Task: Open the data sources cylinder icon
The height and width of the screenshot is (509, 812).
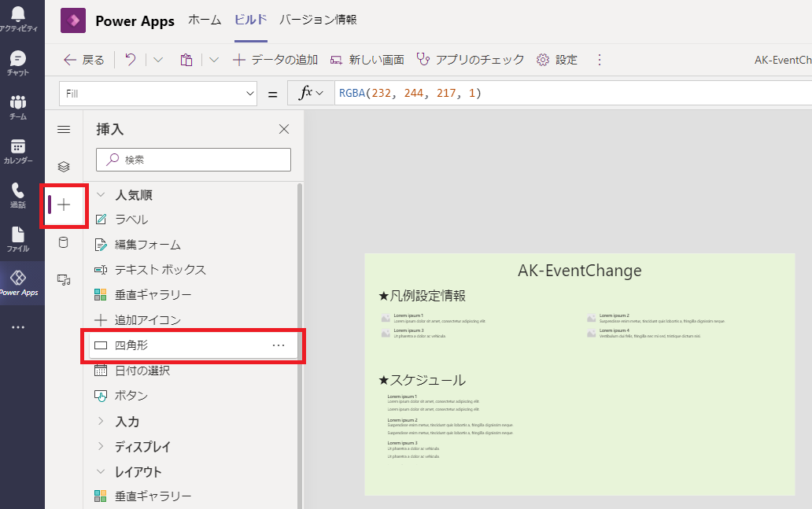Action: (x=64, y=242)
